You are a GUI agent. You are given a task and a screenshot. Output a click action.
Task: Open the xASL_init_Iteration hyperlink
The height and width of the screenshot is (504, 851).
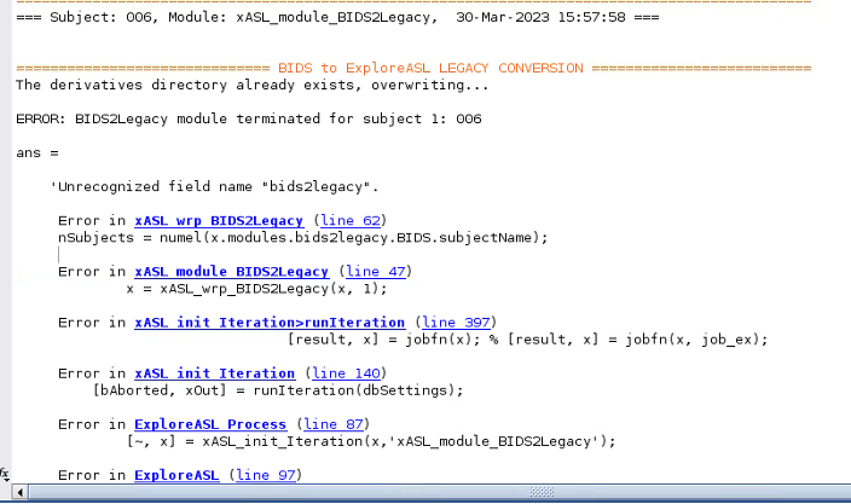(215, 373)
